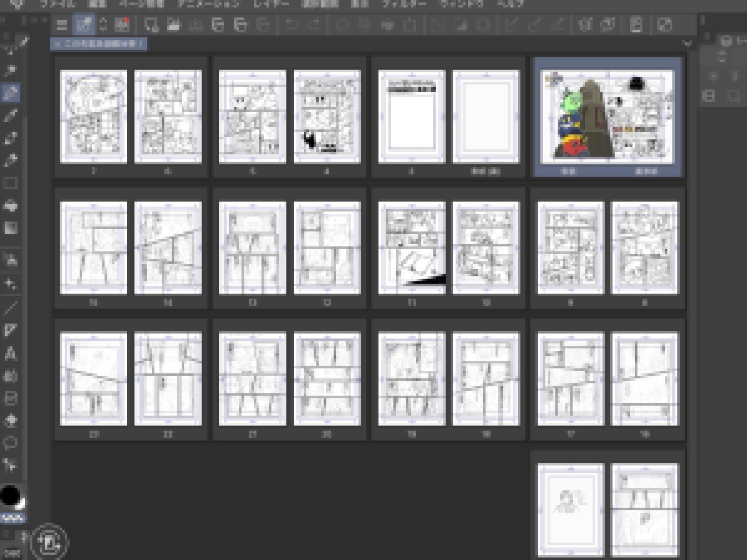Select page 11 thumbnail
Screen dimensions: 747x560
pyautogui.click(x=412, y=248)
